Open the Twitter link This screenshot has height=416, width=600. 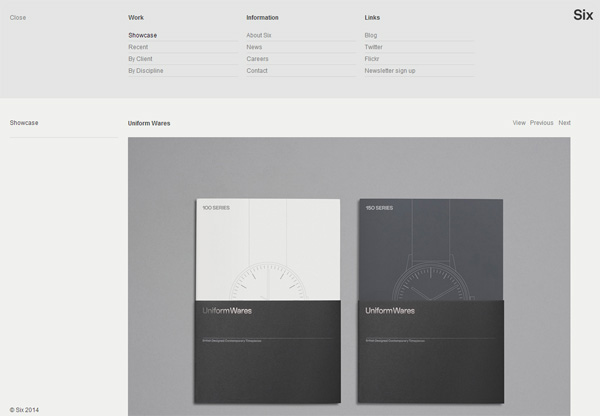point(373,47)
